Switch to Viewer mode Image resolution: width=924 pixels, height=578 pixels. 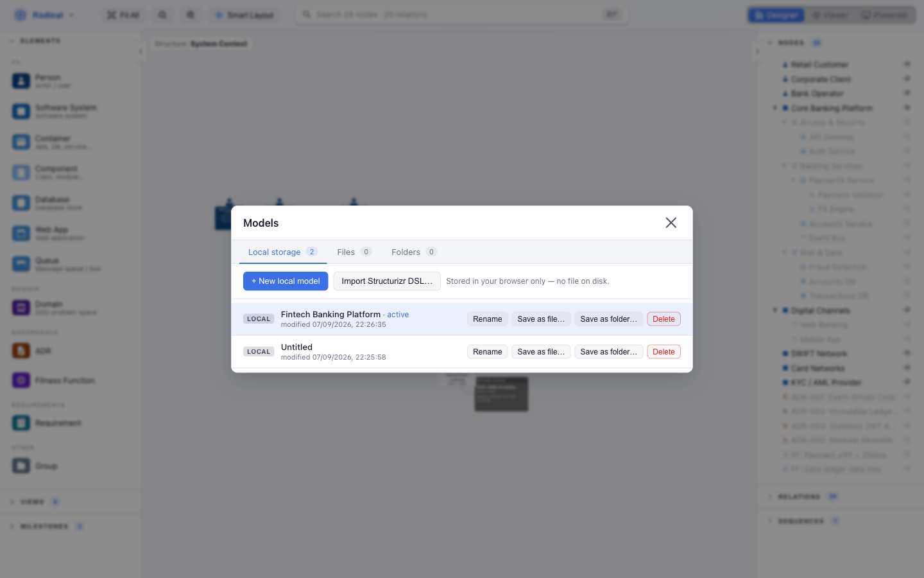point(829,15)
